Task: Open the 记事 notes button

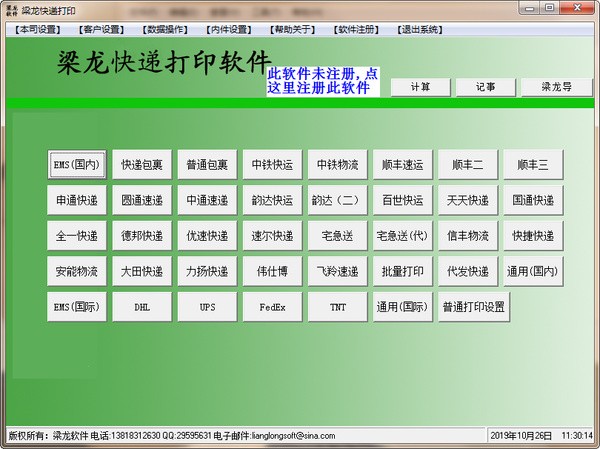Action: (486, 87)
